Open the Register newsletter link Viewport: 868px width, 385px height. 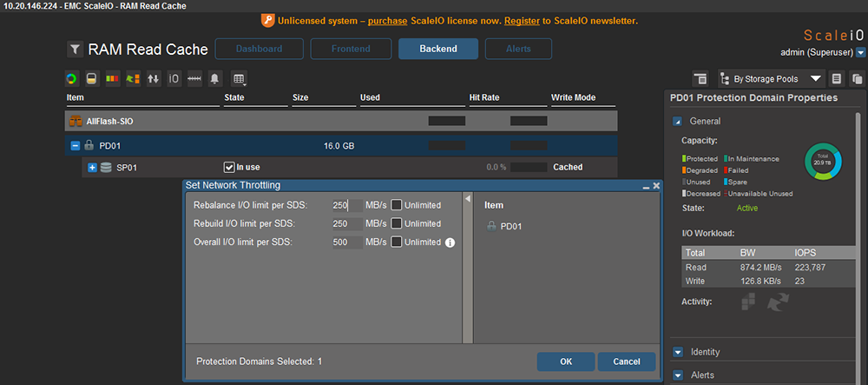pos(522,21)
